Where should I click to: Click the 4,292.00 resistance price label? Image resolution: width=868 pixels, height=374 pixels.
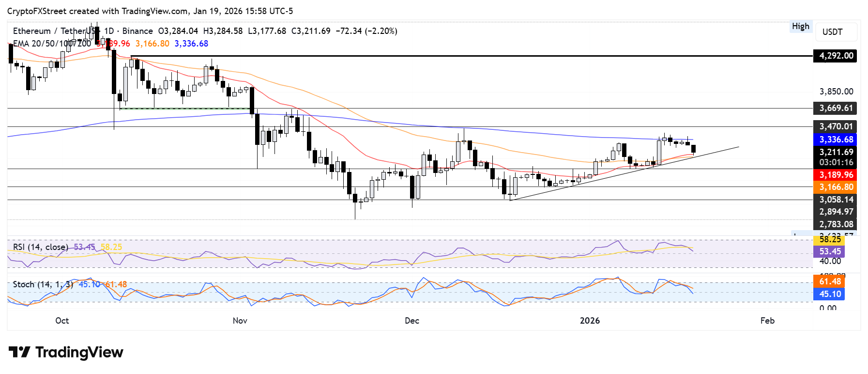point(836,56)
